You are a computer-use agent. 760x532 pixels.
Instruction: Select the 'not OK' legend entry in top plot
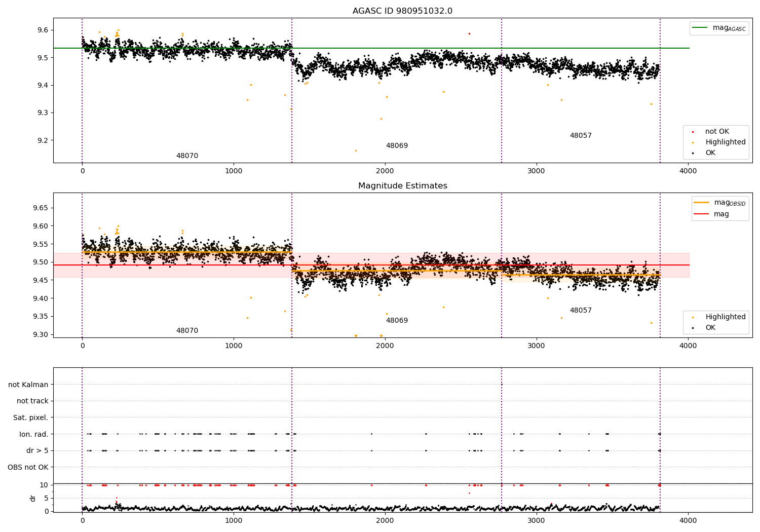(x=710, y=132)
